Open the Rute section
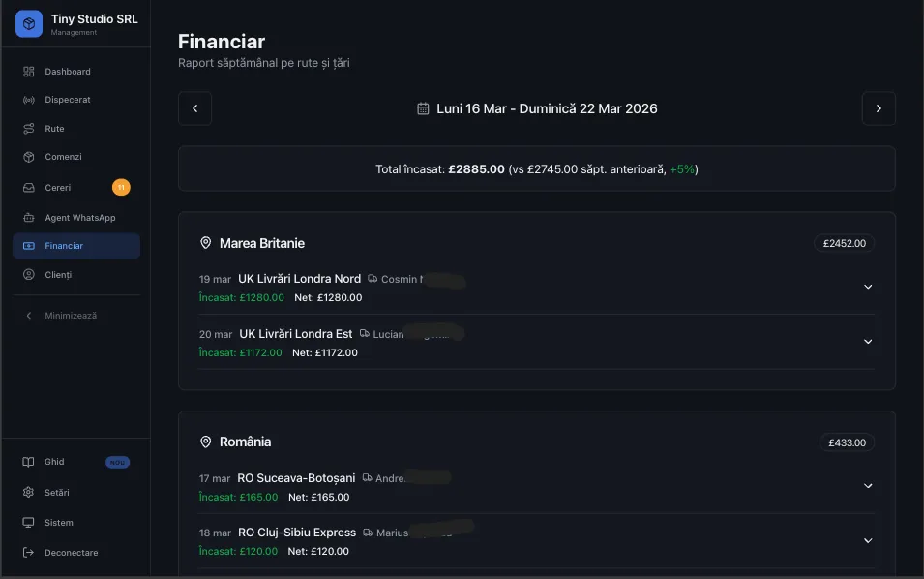Image resolution: width=924 pixels, height=579 pixels. click(54, 128)
